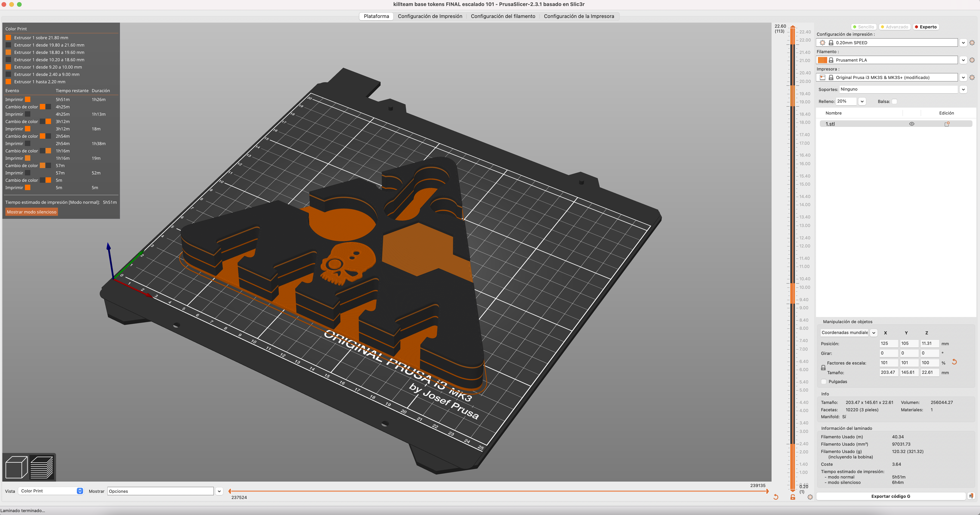
Task: Switch to Configuración de la Impresora tab
Action: tap(579, 16)
